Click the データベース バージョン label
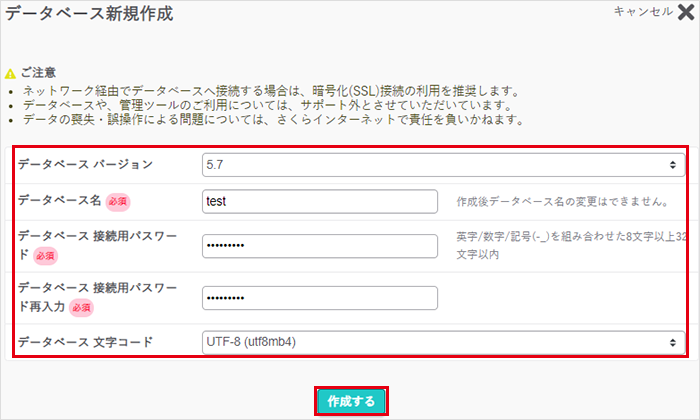The width and height of the screenshot is (700, 420). [85, 165]
